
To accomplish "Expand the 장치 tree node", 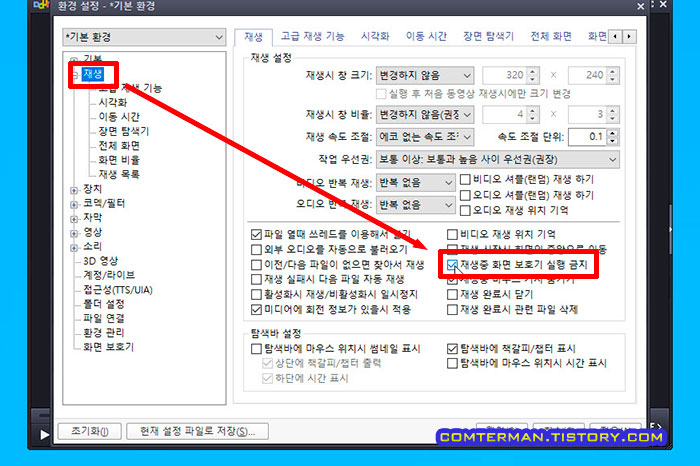I will click(x=74, y=190).
